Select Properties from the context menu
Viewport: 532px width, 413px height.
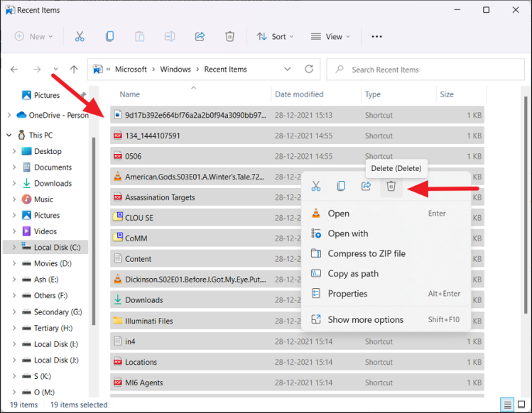point(347,294)
